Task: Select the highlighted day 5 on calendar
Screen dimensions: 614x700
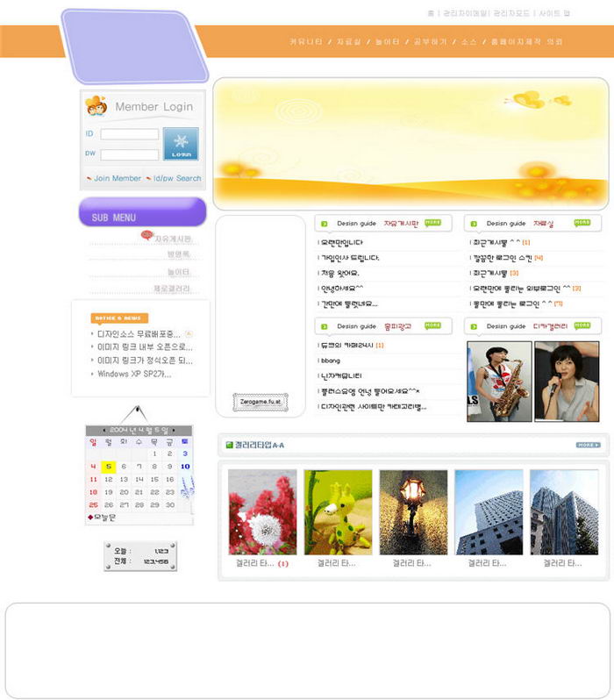Action: [109, 467]
